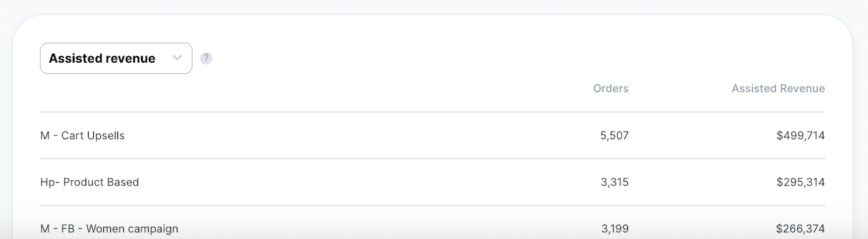
Task: Click the $499,714 revenue value
Action: (x=800, y=135)
